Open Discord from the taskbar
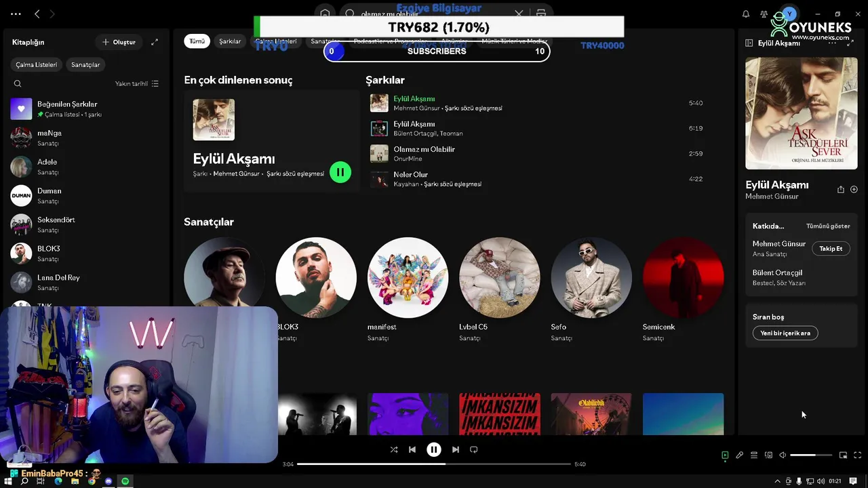The width and height of the screenshot is (868, 488). (108, 481)
